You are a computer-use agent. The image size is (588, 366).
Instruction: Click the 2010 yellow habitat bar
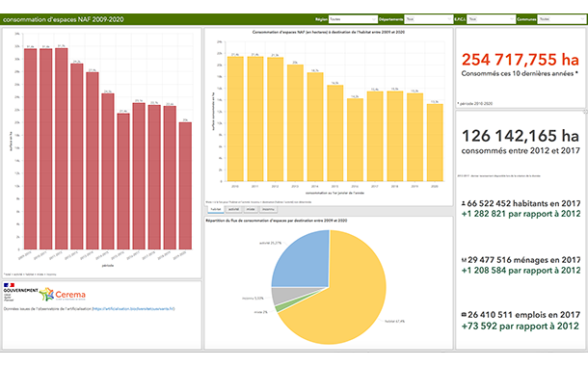coord(235,119)
